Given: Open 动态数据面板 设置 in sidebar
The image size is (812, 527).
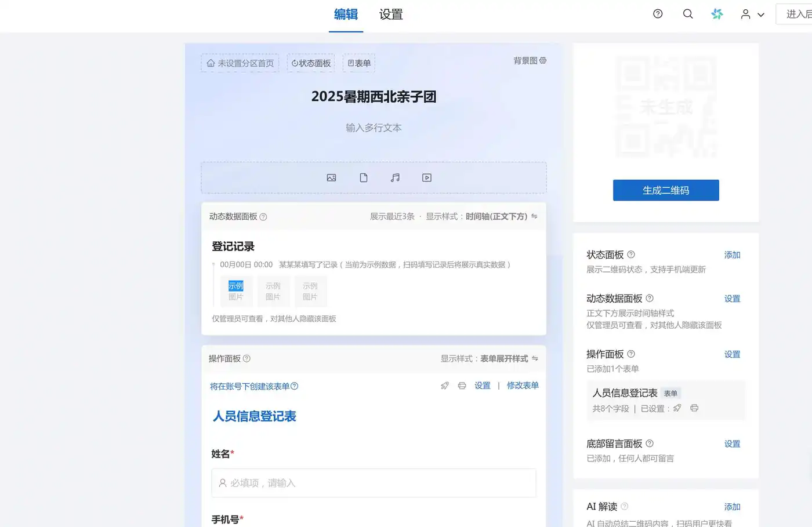Looking at the screenshot, I should [x=732, y=299].
